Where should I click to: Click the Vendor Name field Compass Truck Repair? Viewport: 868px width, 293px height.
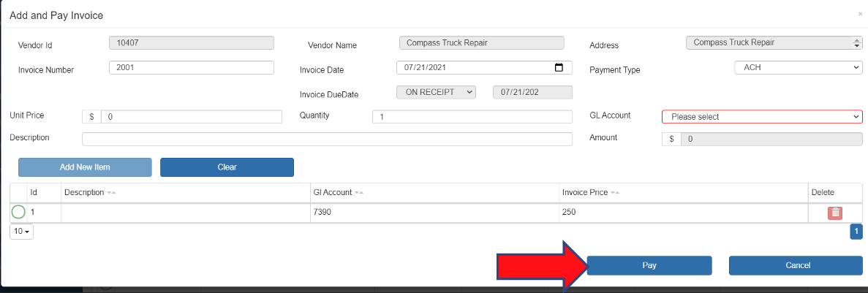pos(482,42)
